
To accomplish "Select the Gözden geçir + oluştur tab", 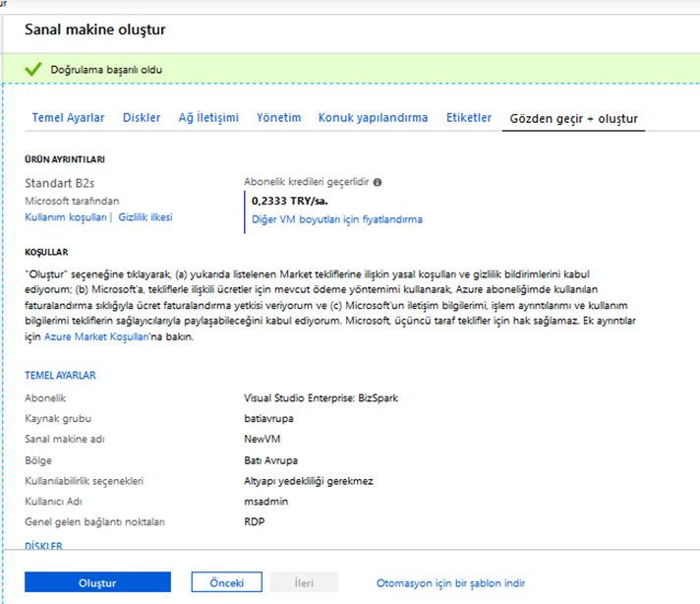I will pos(573,119).
